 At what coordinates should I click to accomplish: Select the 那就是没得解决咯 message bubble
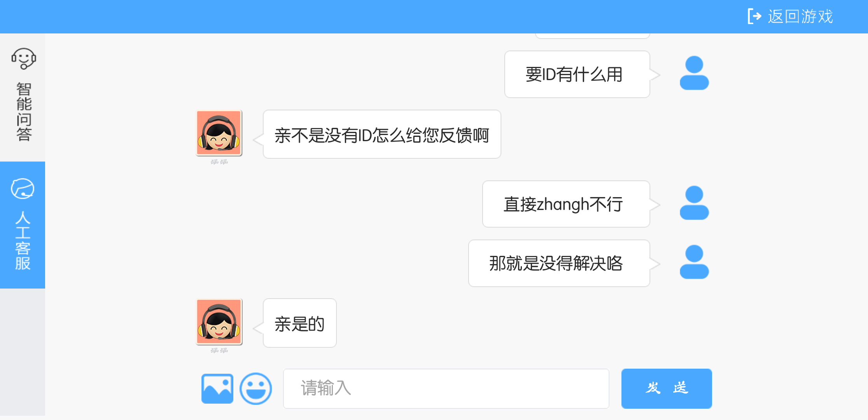[559, 263]
